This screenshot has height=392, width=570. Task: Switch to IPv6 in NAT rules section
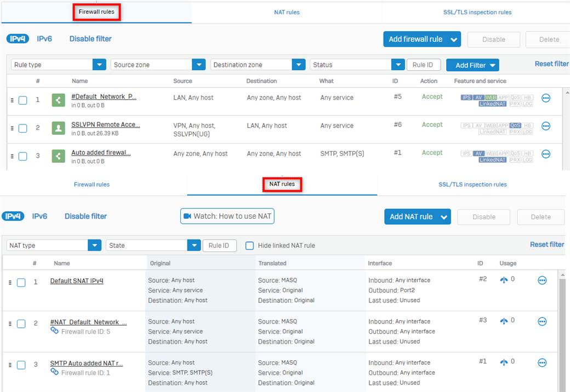(x=39, y=216)
